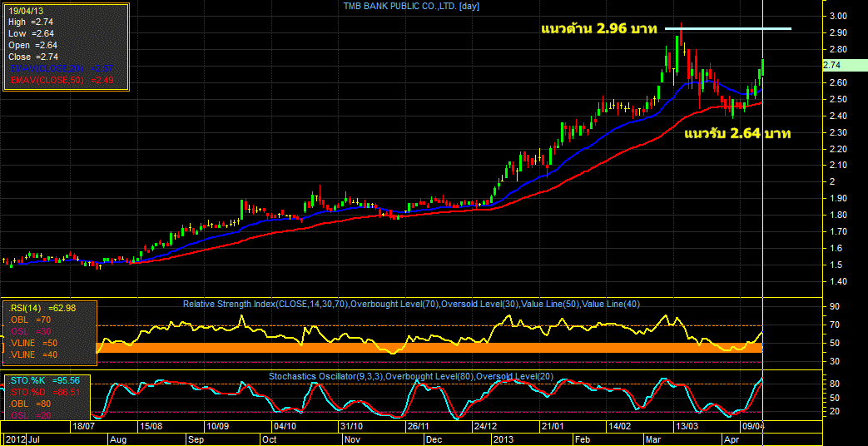Click the chart title TMB BANK PUBLIC CO.,LTD. [day]
The height and width of the screenshot is (446, 868).
411,6
